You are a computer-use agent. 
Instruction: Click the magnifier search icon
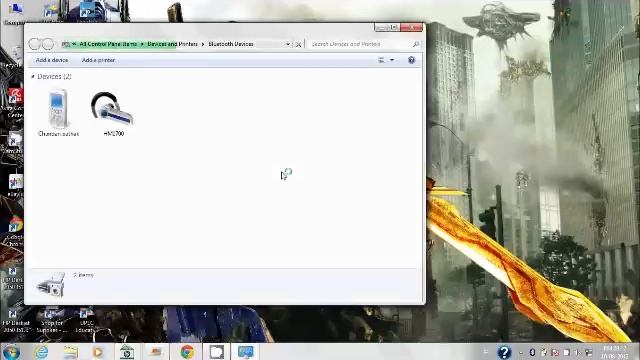[x=416, y=44]
